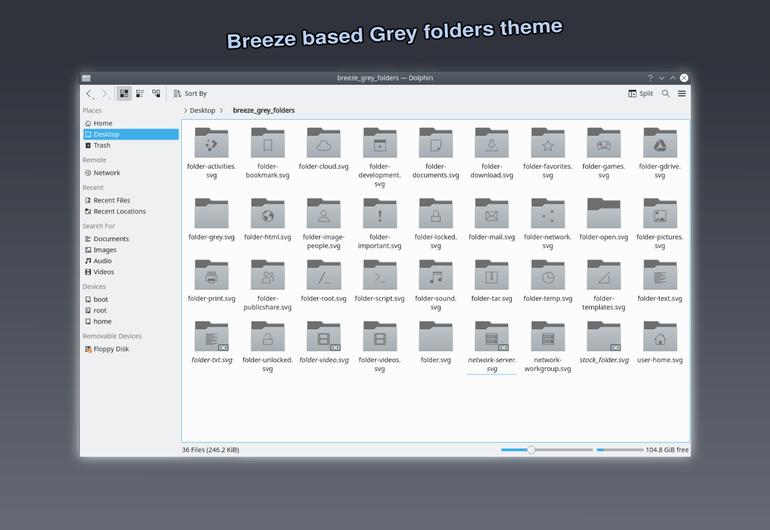Go back with the Back arrow
The image size is (770, 530).
click(89, 93)
